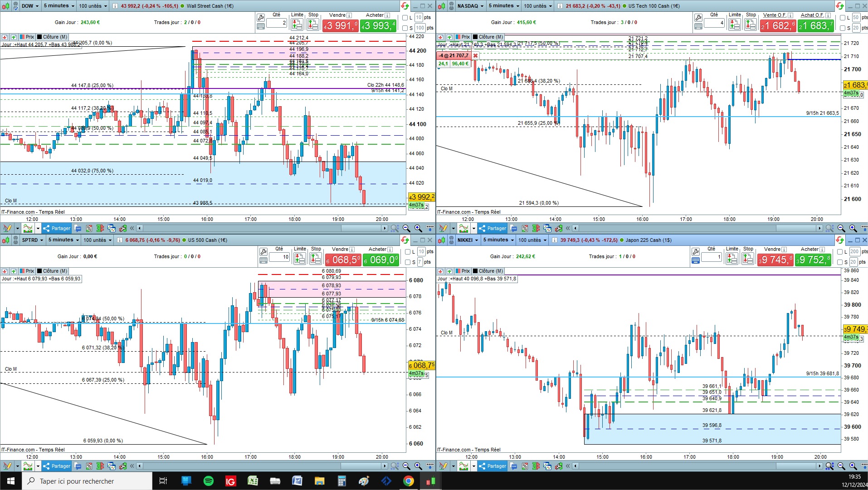Click the refresh arrows icon on NIKKEI header
Screen dimensions: 868x490
pos(840,240)
